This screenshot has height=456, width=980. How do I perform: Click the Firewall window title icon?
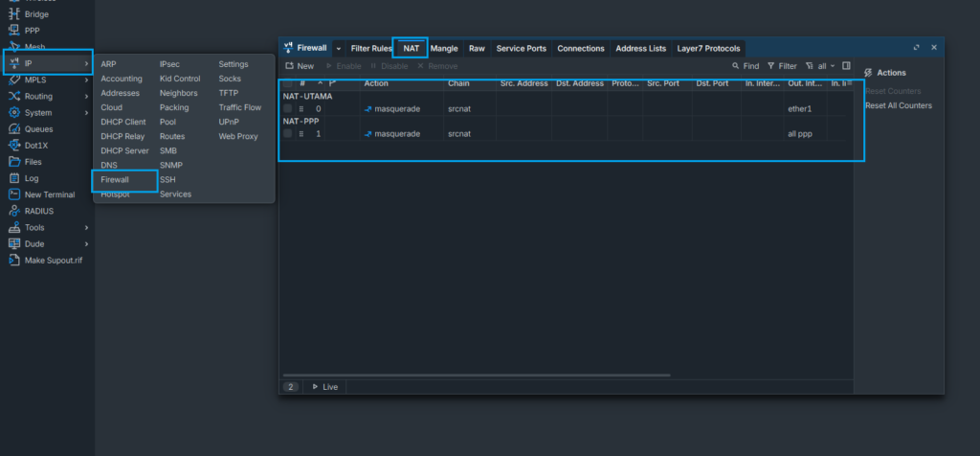(288, 48)
